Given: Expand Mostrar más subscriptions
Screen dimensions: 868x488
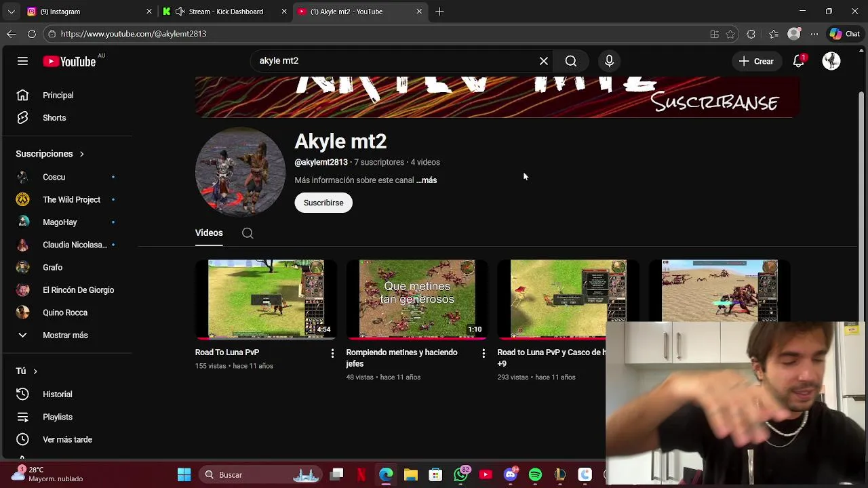Looking at the screenshot, I should 66,335.
